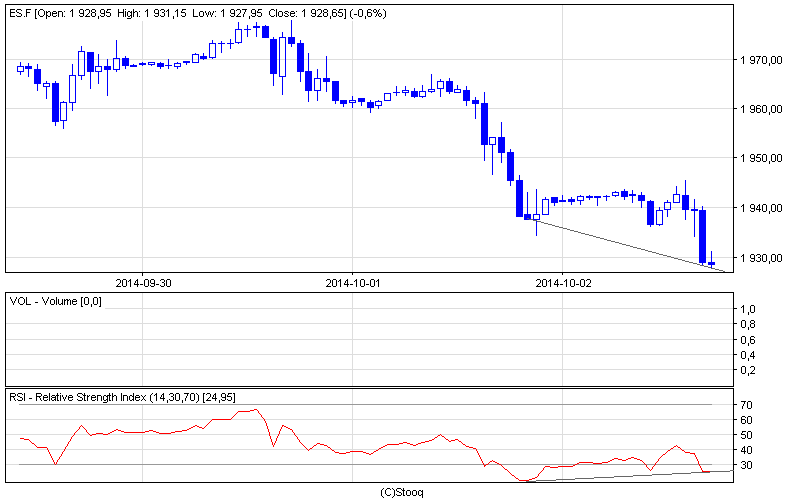This screenshot has width=800, height=500.
Task: Click the 1 950,00 price axis label
Action: click(761, 158)
